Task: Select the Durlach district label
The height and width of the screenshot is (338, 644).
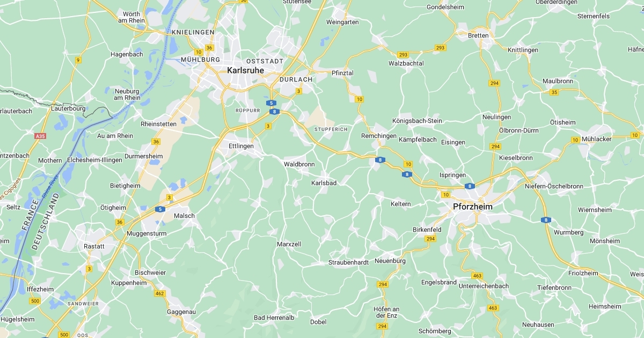Action: (296, 79)
